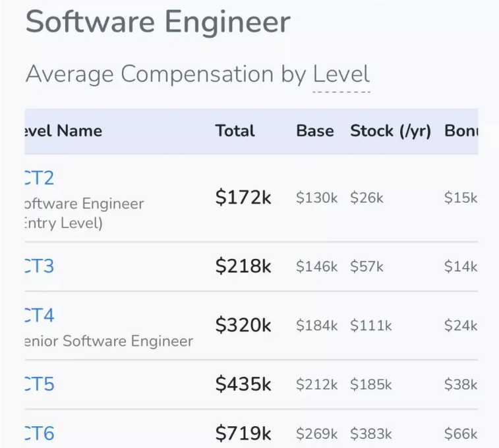Sort by the Total column header
This screenshot has width=499, height=448.
pos(235,130)
